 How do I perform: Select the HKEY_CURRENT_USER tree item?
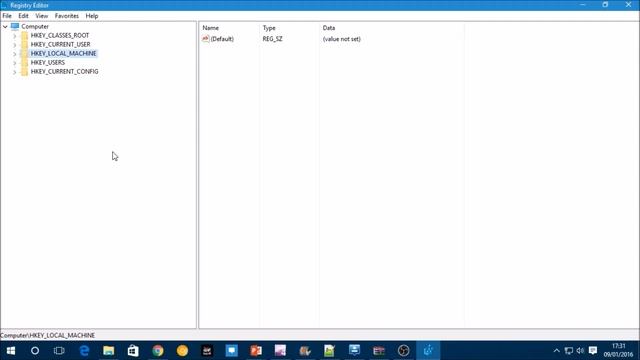click(x=60, y=44)
